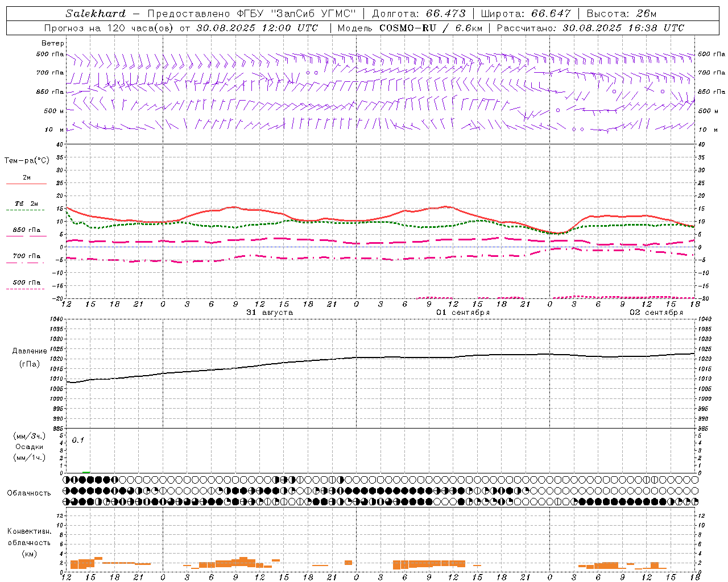Click the "Ветер" wind panel label
728x582 pixels.
[53, 43]
